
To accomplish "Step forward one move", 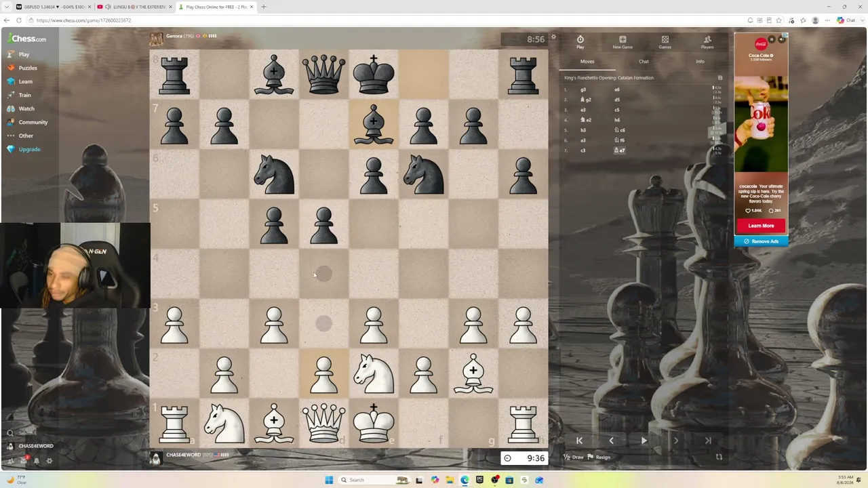I will click(x=675, y=441).
